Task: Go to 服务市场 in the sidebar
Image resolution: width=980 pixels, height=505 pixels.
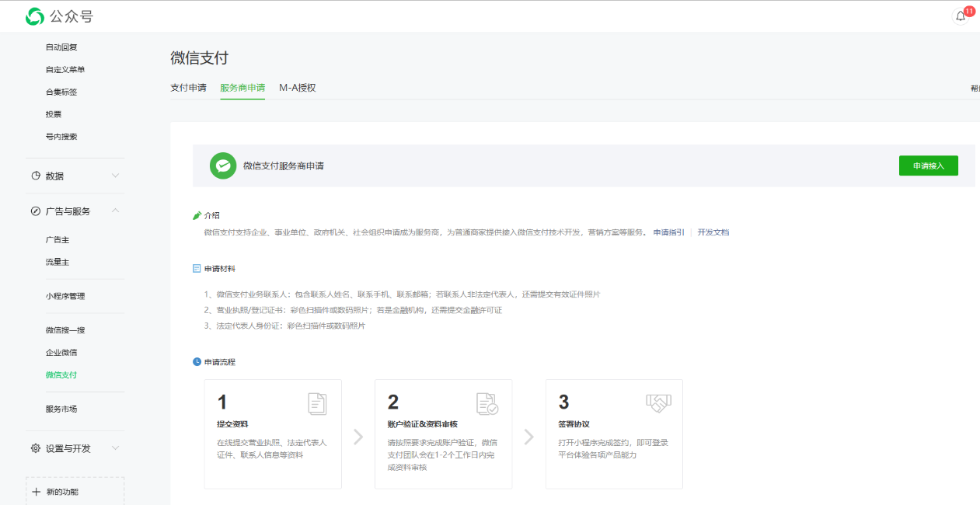Action: 61,409
